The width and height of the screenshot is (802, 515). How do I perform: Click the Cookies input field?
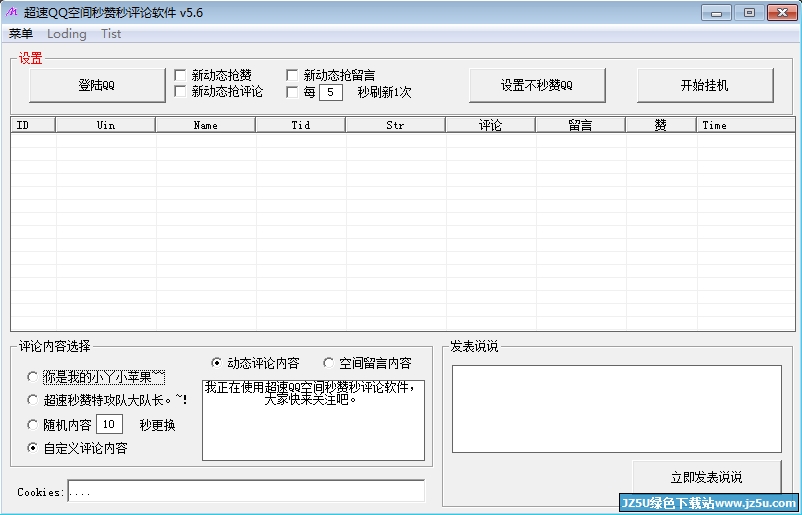click(246, 491)
